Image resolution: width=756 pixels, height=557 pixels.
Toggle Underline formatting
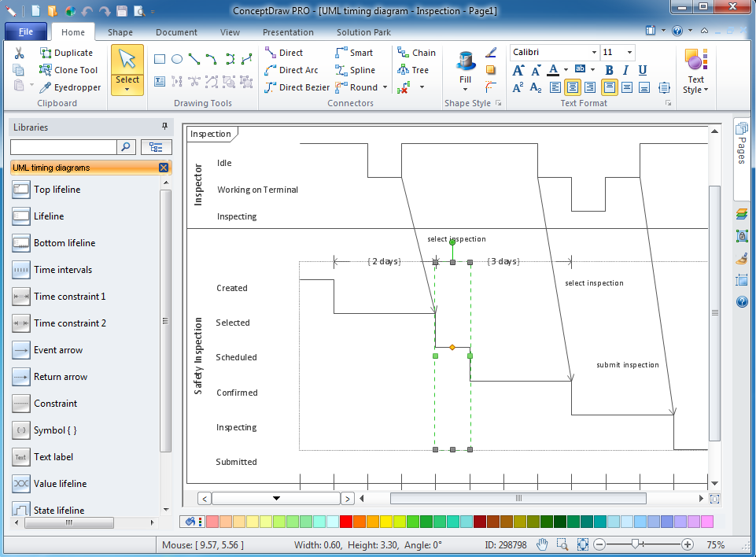(643, 70)
